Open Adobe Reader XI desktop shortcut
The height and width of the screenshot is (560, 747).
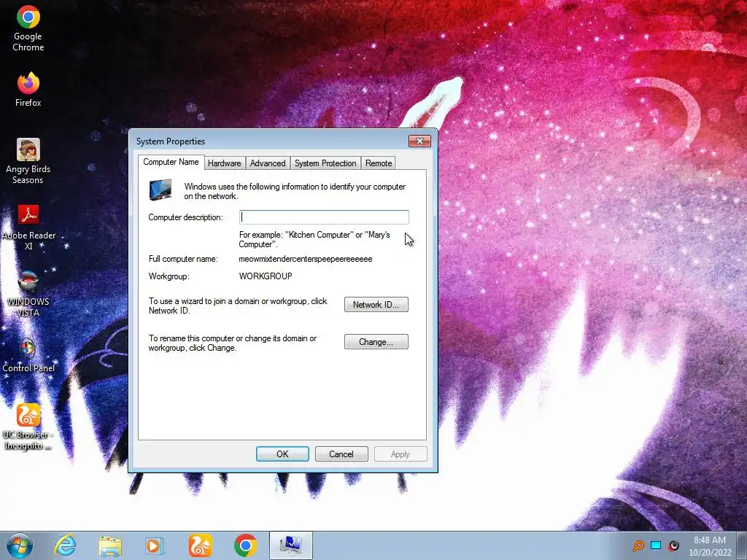28,227
